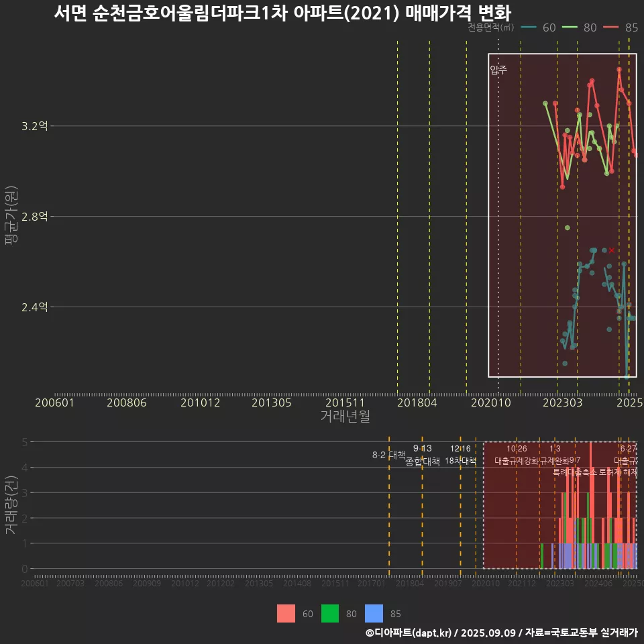This screenshot has width=644, height=644.
Task: Click '200703' on the volume chart x-axis
Action: click(70, 583)
